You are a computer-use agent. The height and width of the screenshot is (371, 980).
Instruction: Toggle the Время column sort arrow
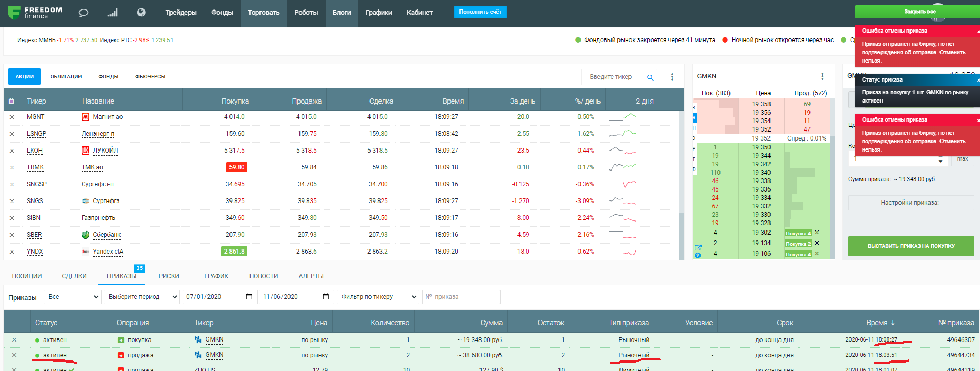pos(893,323)
